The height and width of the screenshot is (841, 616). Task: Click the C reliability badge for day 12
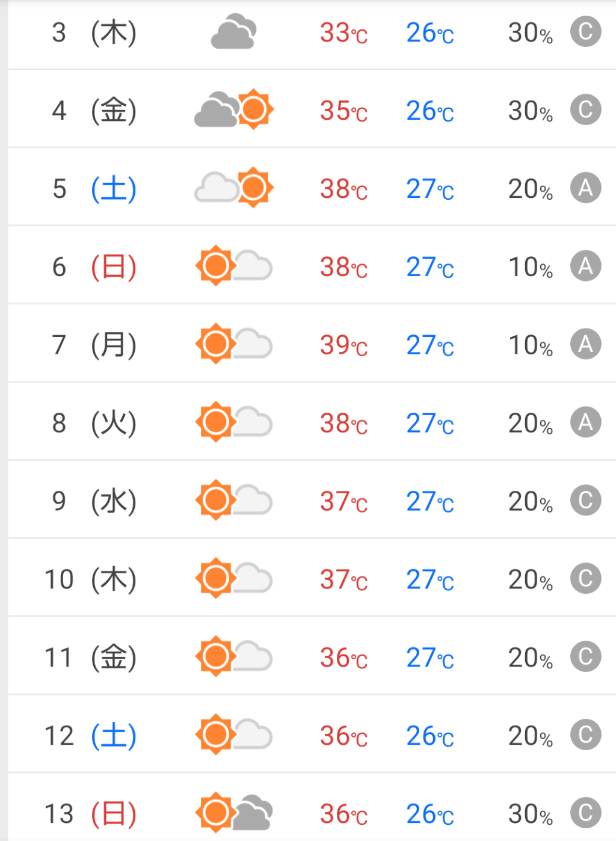[x=585, y=735]
